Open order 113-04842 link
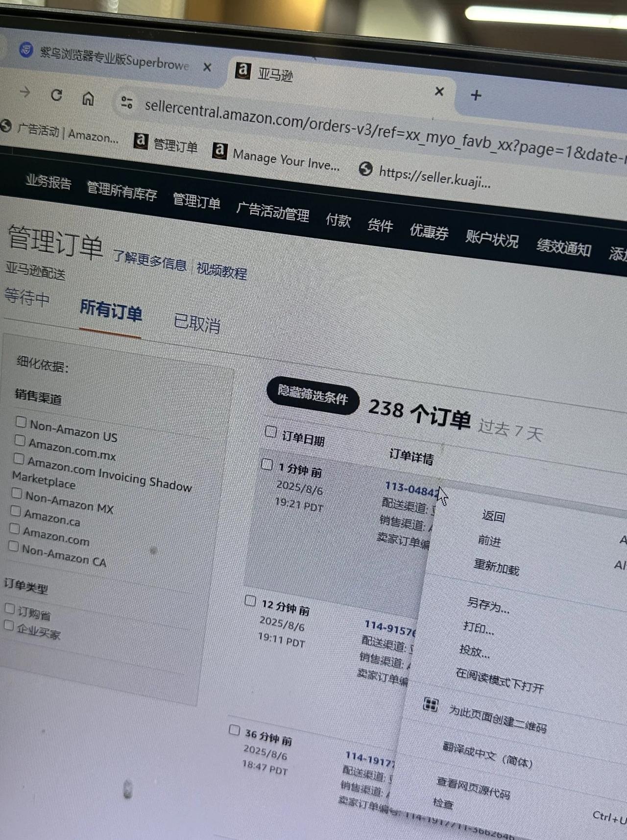 [x=412, y=488]
